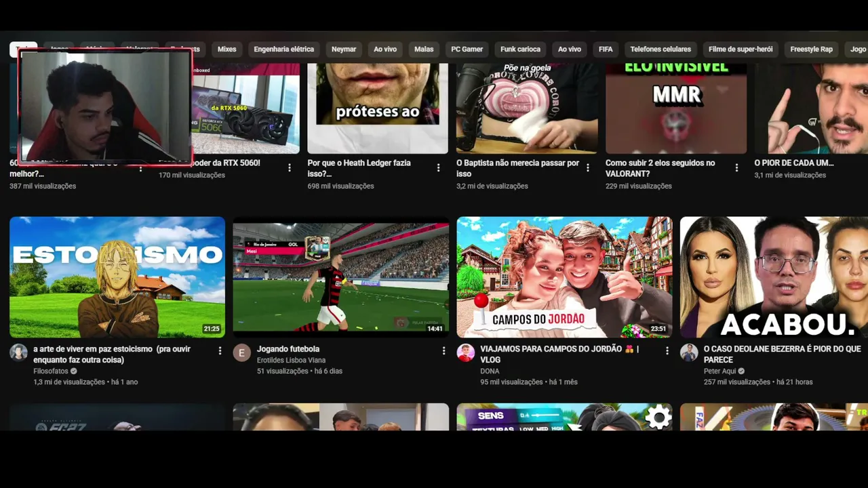Select the Malas filter chip
868x488 pixels.
424,49
